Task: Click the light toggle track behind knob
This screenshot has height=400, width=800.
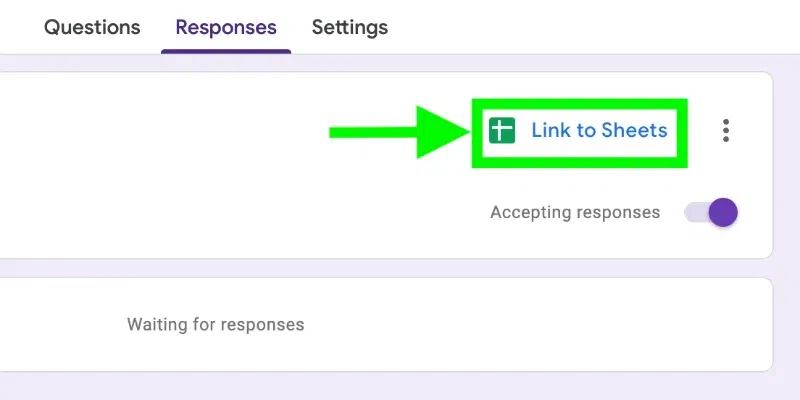Action: [x=693, y=212]
